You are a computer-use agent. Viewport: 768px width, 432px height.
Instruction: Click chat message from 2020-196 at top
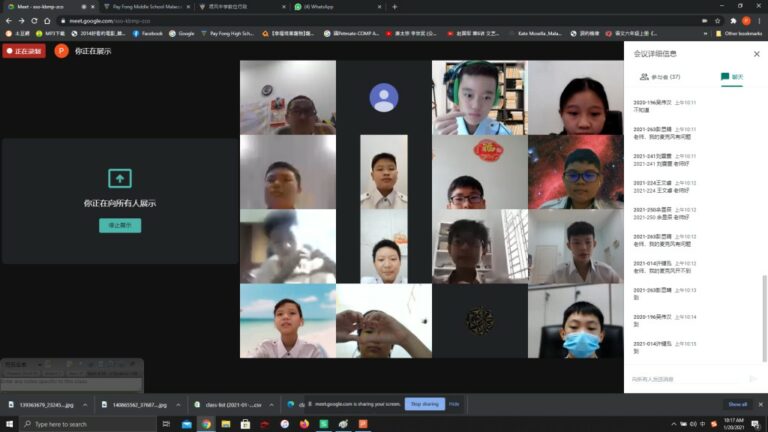click(664, 106)
